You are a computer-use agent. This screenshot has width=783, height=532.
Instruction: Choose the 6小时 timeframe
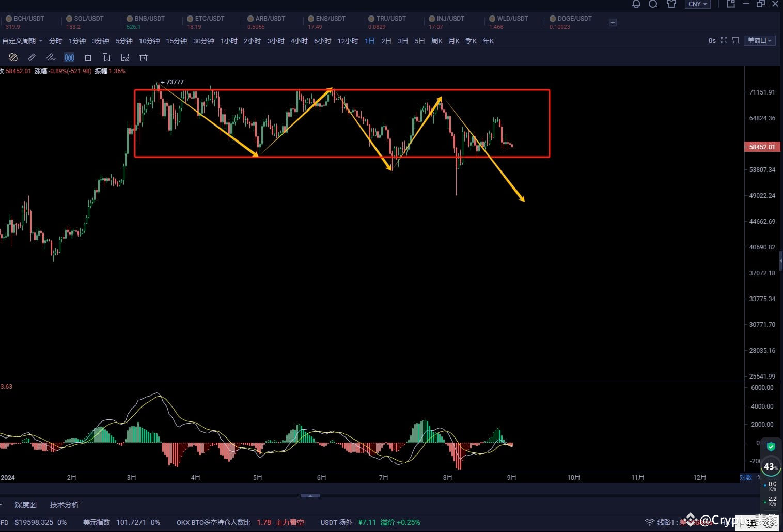(x=322, y=41)
